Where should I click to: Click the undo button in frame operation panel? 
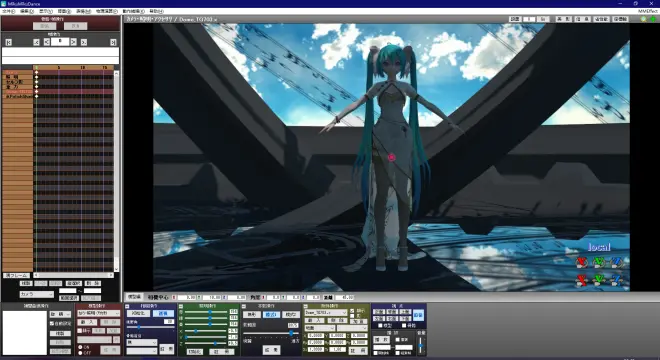[45, 26]
